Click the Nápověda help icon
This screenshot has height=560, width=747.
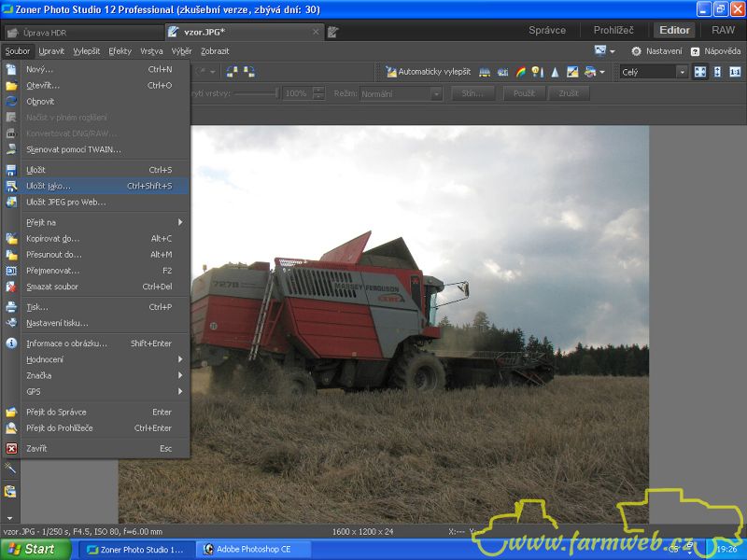pyautogui.click(x=696, y=51)
